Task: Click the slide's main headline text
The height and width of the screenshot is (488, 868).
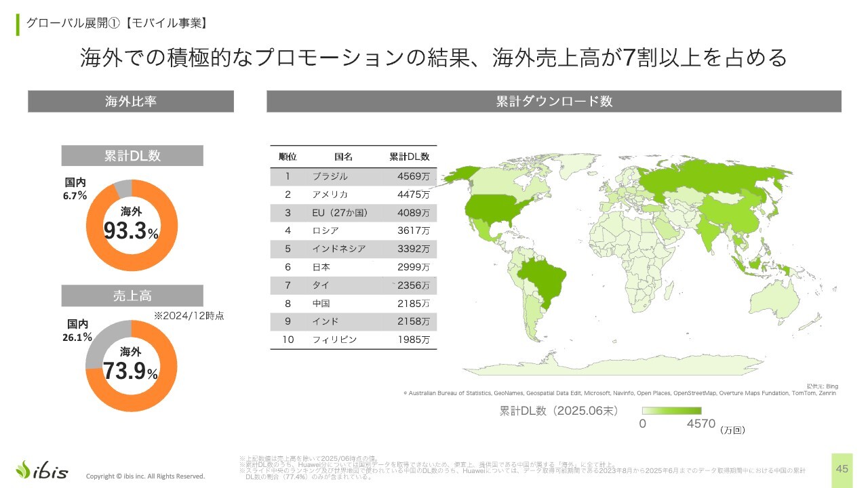Action: (433, 58)
